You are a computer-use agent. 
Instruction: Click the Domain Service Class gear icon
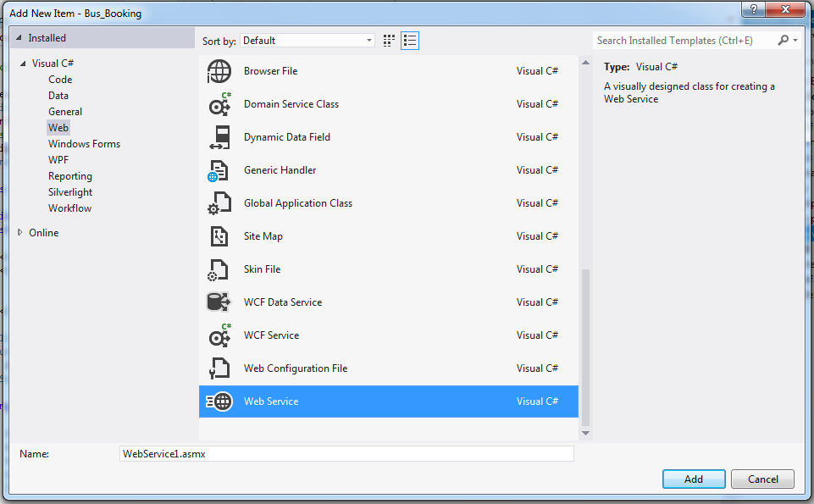(x=219, y=104)
